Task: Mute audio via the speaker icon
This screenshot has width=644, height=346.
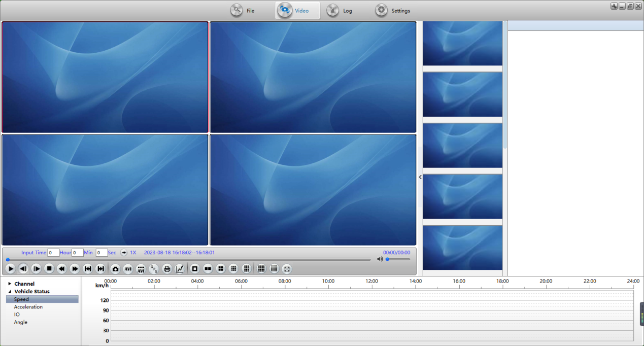Action: (x=380, y=259)
